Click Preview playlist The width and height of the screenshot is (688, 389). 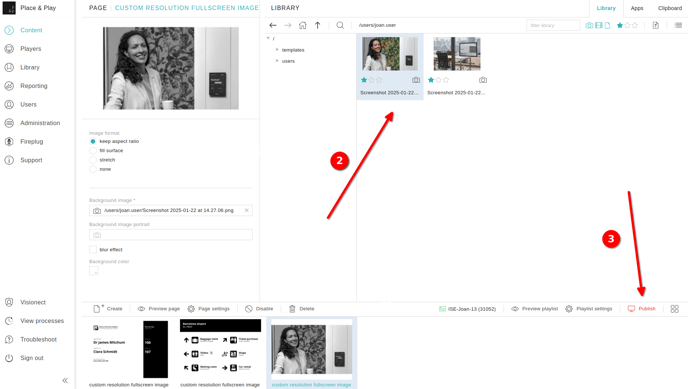535,309
